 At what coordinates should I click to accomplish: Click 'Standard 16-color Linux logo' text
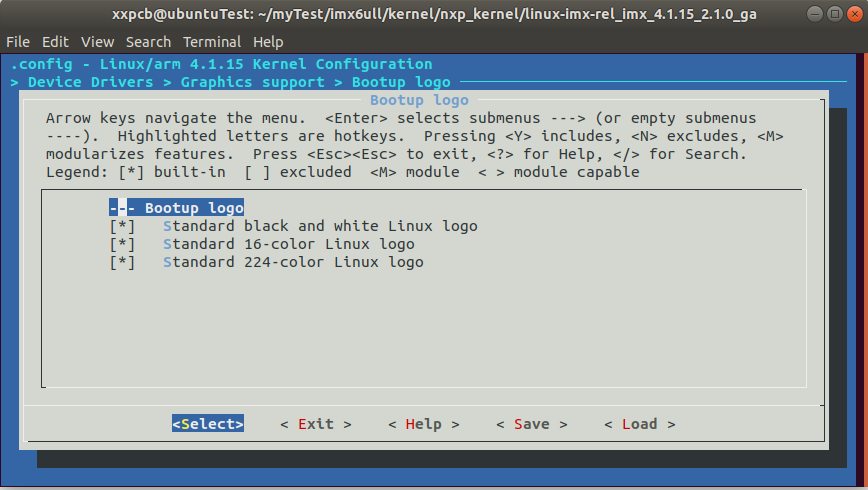click(288, 244)
